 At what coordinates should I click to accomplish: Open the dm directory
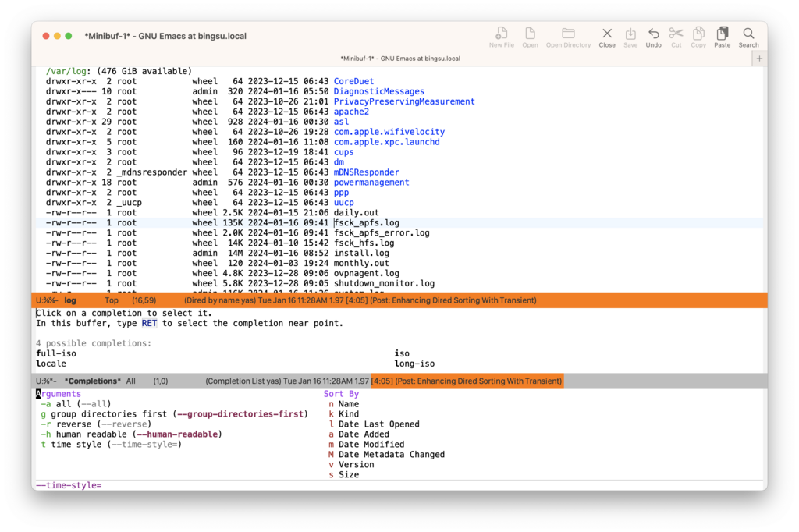(x=339, y=162)
